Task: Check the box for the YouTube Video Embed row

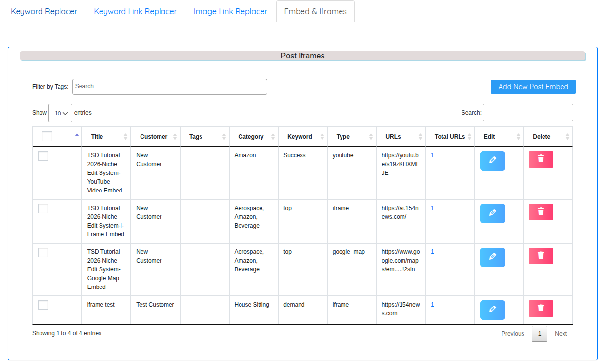Action: click(x=43, y=156)
